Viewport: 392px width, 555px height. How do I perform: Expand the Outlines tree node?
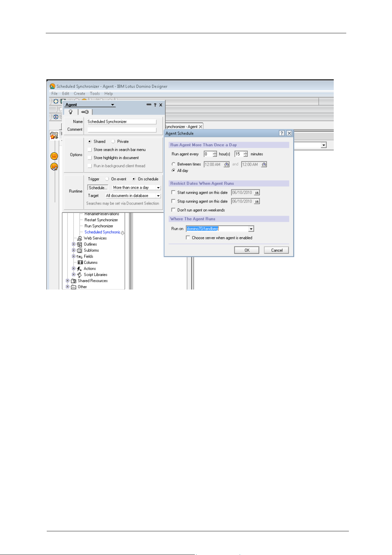[x=74, y=244]
